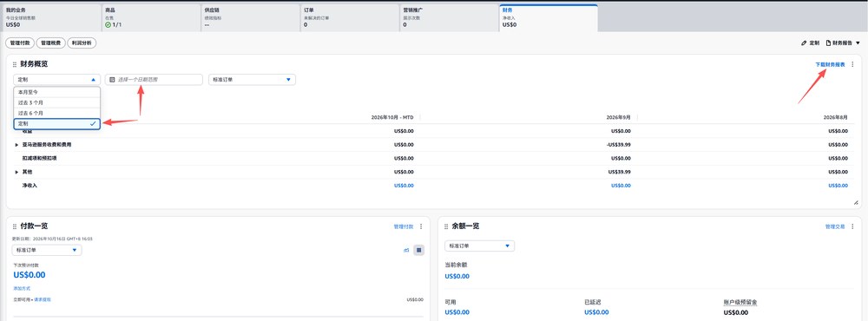Image resolution: width=868 pixels, height=321 pixels.
Task: Open the 定制 time period dropdown
Action: coord(57,80)
